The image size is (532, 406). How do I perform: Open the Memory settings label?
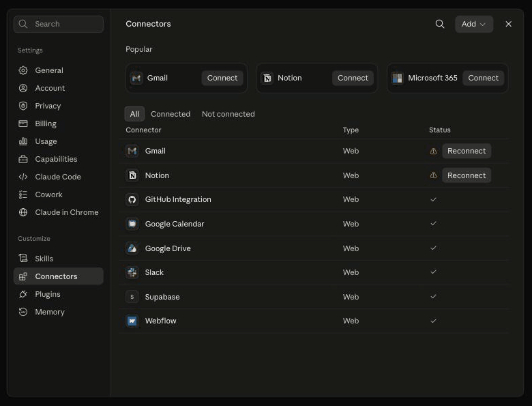pyautogui.click(x=50, y=312)
